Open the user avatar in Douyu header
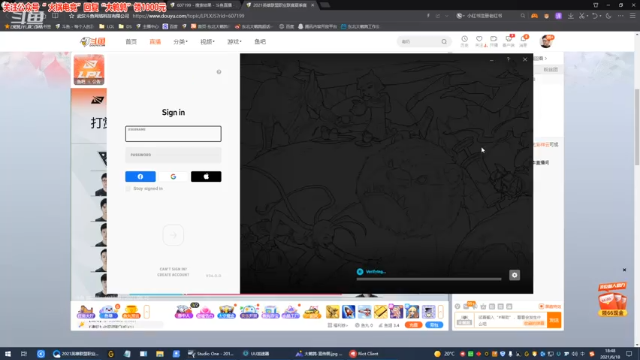The height and width of the screenshot is (360, 640). click(x=546, y=41)
